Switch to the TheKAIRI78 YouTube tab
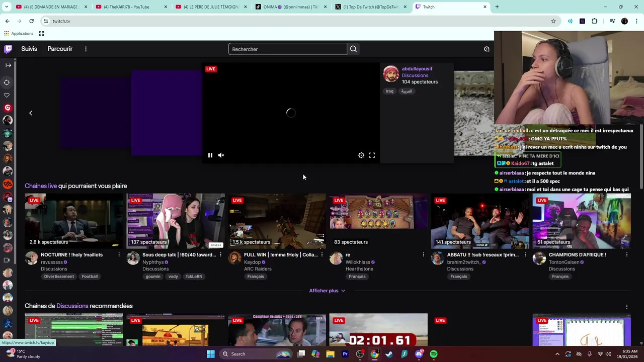 [131, 7]
